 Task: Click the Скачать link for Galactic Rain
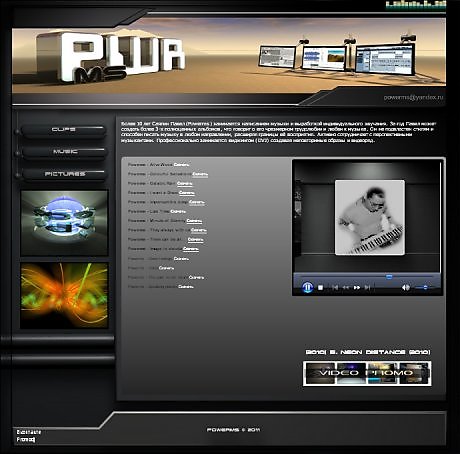point(184,184)
